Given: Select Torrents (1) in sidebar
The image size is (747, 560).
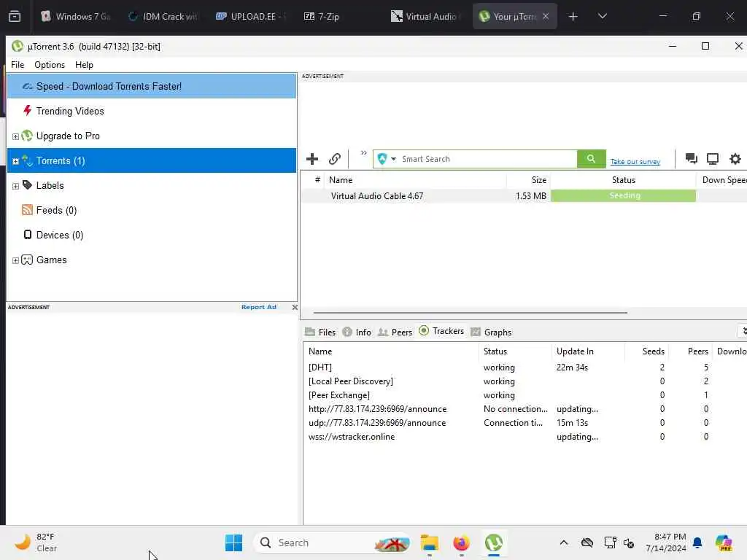Looking at the screenshot, I should pos(152,160).
